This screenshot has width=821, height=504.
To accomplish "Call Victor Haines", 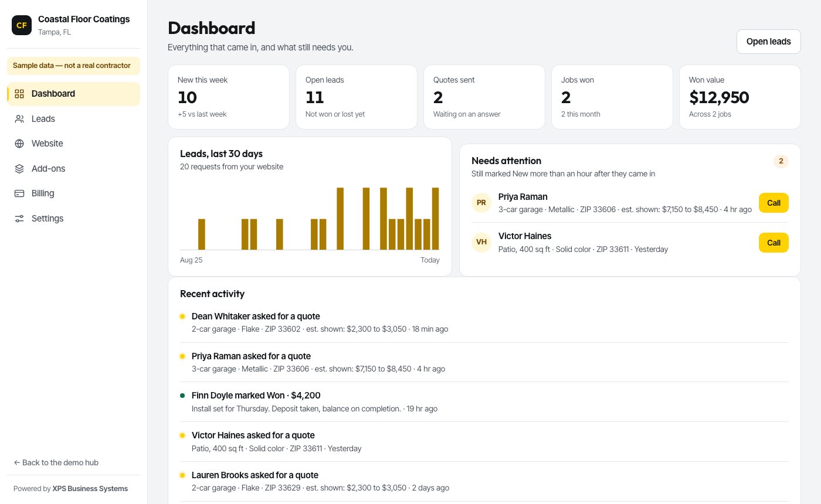I will tap(773, 243).
